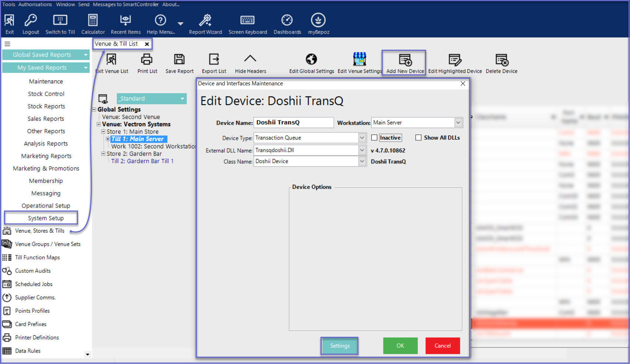This screenshot has height=364, width=630.
Task: Open the Authorisations menu
Action: pos(35,4)
